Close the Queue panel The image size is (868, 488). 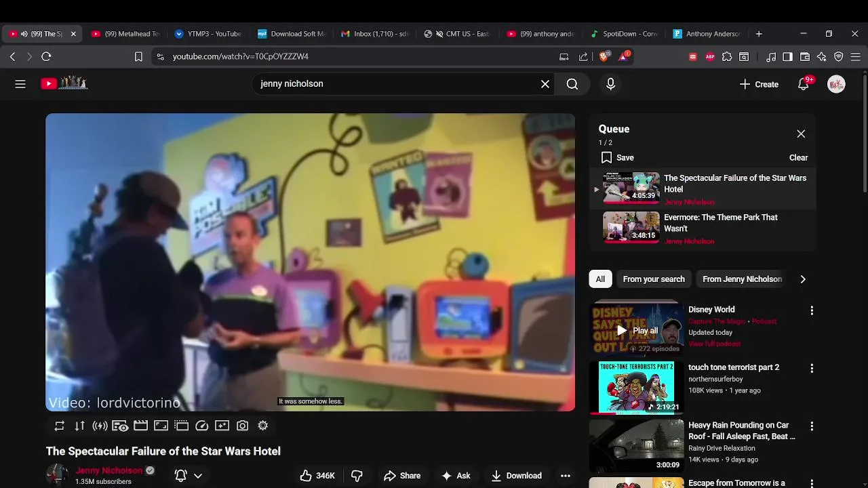pos(801,134)
